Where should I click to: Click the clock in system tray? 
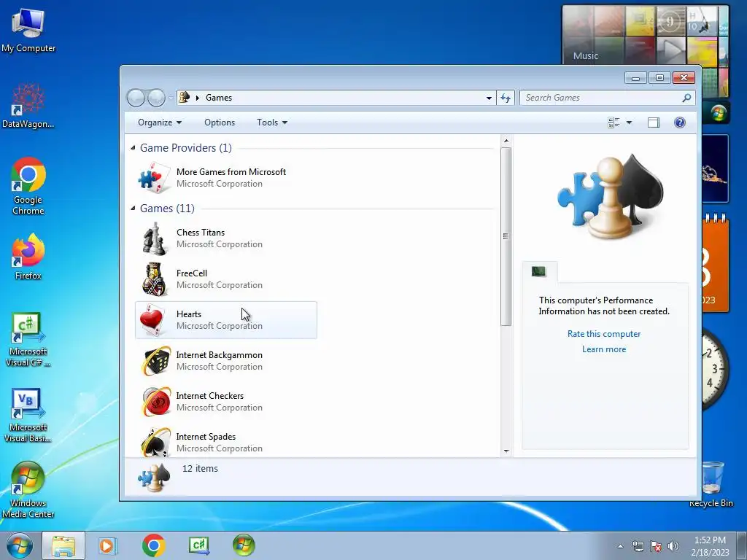710,546
